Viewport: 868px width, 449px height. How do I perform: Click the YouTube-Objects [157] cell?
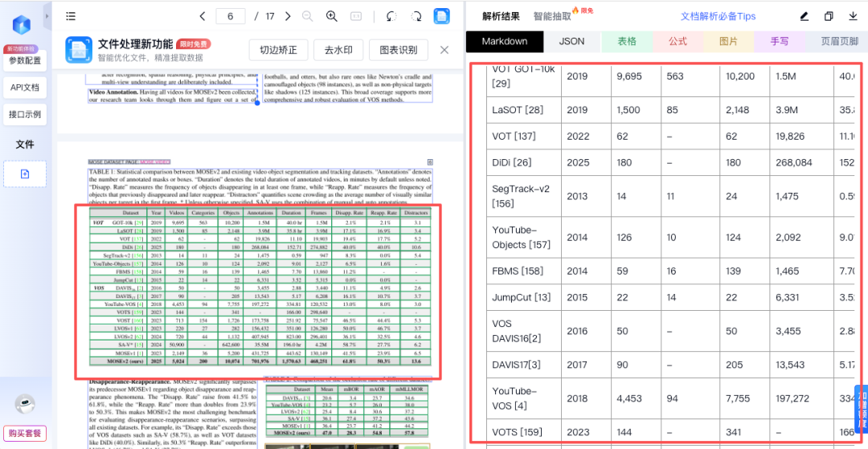coord(524,237)
